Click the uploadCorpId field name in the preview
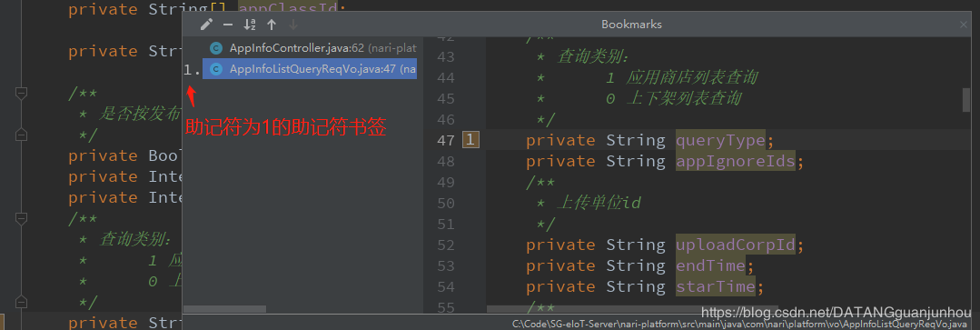Screen dimensions: 980x330 coord(736,245)
